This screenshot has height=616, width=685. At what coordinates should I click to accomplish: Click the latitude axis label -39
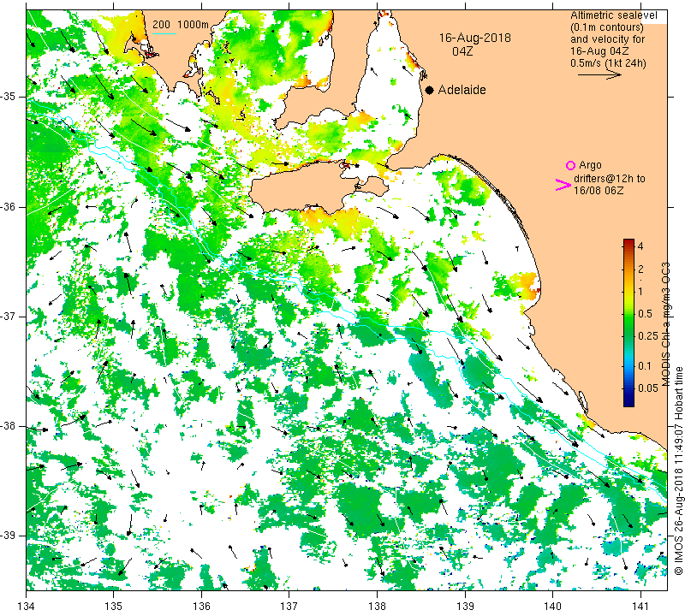(x=8, y=536)
